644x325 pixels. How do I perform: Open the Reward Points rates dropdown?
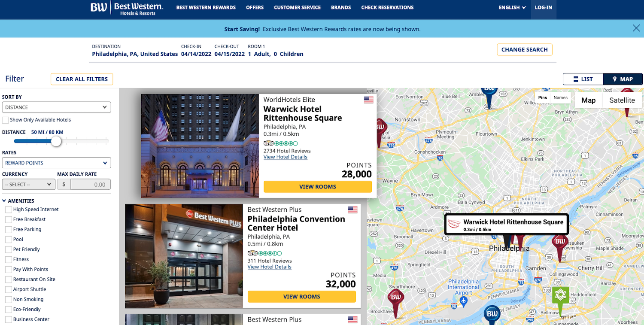pos(57,163)
